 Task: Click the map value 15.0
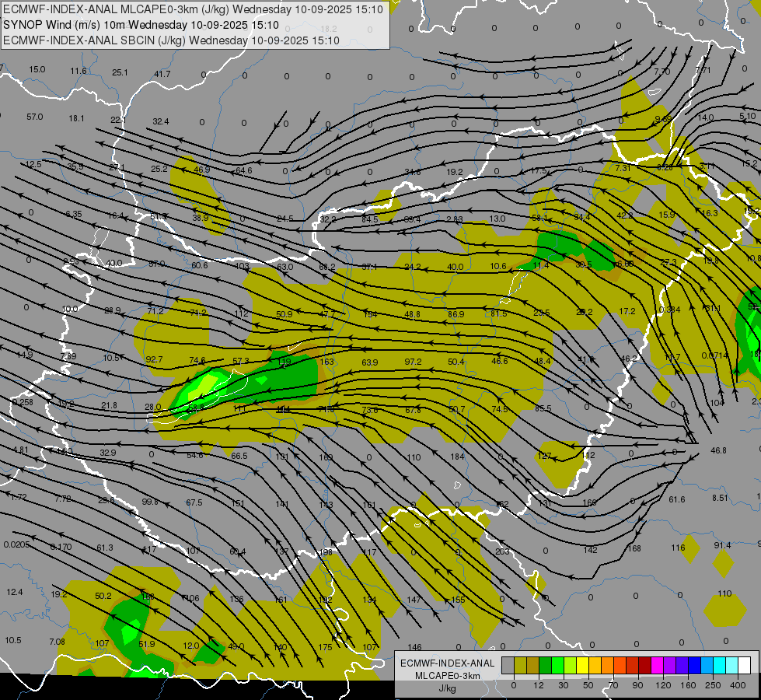(x=37, y=69)
